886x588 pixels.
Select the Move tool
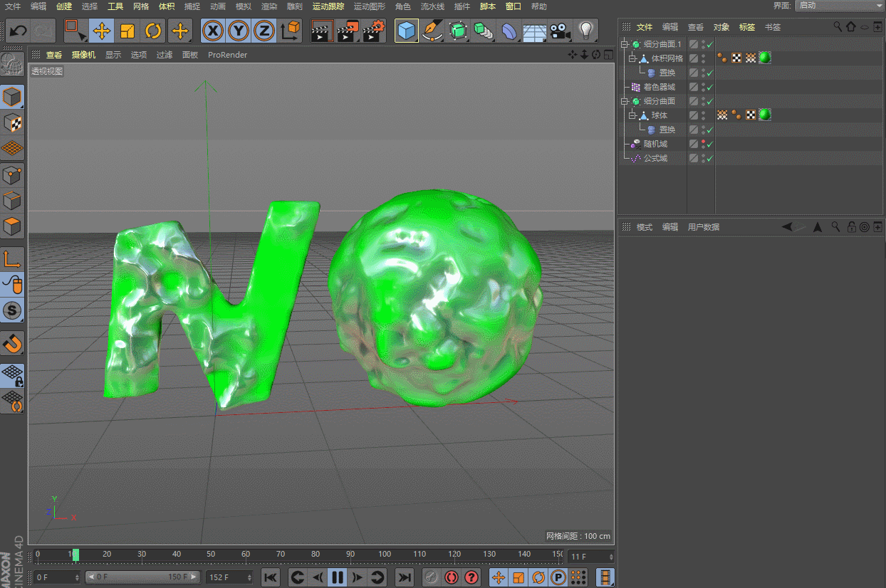[103, 31]
